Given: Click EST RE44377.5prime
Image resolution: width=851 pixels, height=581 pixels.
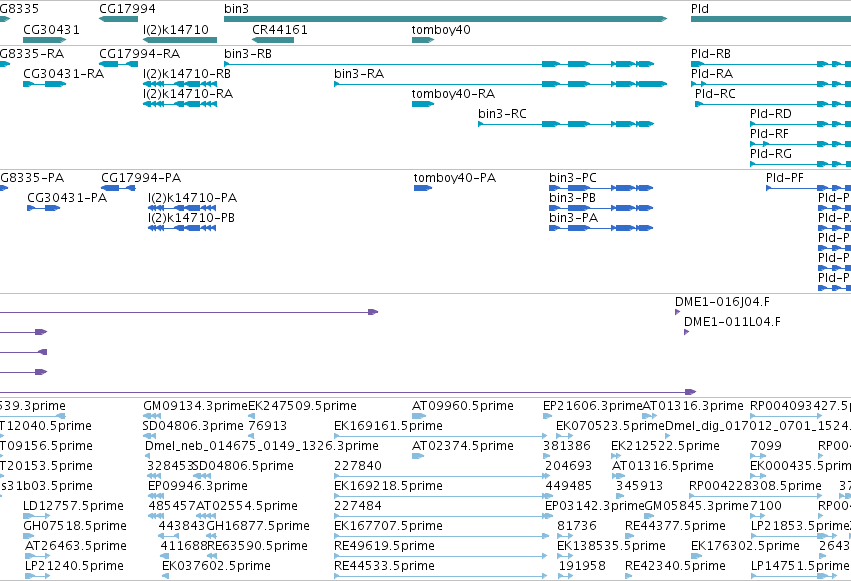Looking at the screenshot, I should [x=629, y=536].
